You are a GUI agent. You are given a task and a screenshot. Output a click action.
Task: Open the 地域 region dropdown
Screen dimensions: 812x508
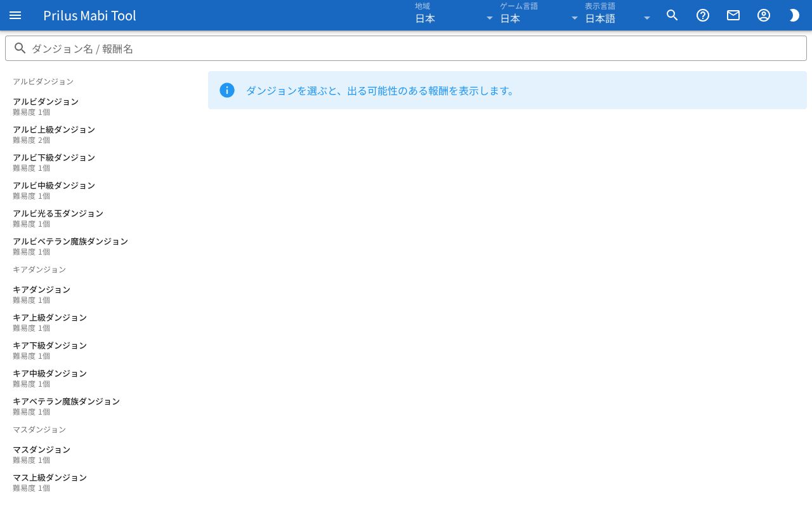pyautogui.click(x=454, y=15)
